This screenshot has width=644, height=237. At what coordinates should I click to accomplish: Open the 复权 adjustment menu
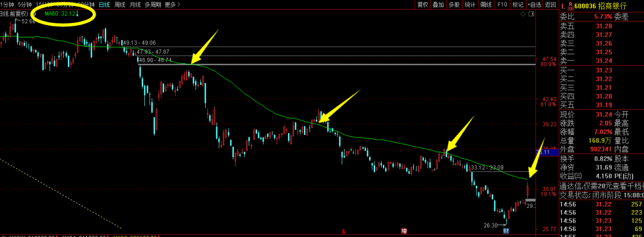click(x=423, y=5)
